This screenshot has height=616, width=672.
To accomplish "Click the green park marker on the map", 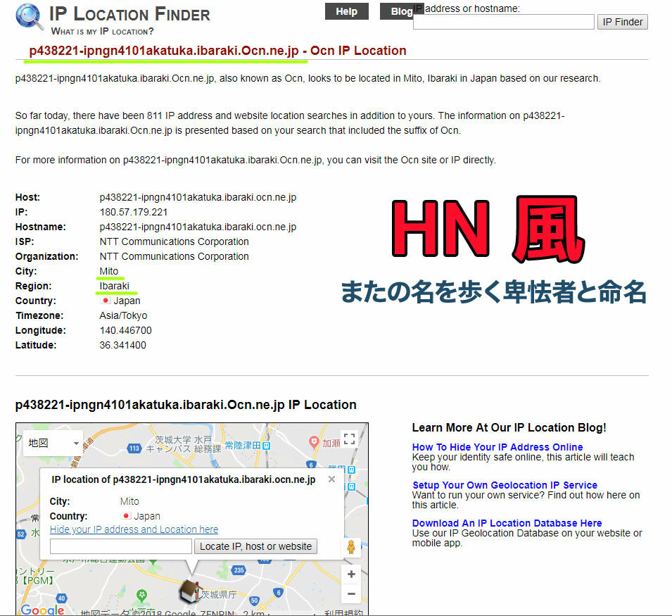I will click(x=142, y=595).
